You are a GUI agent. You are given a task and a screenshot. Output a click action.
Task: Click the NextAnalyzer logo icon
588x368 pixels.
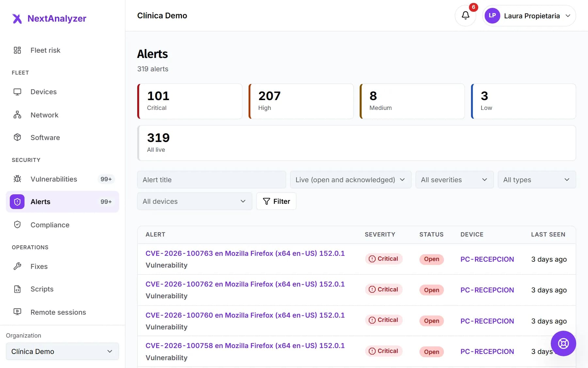[x=17, y=19]
